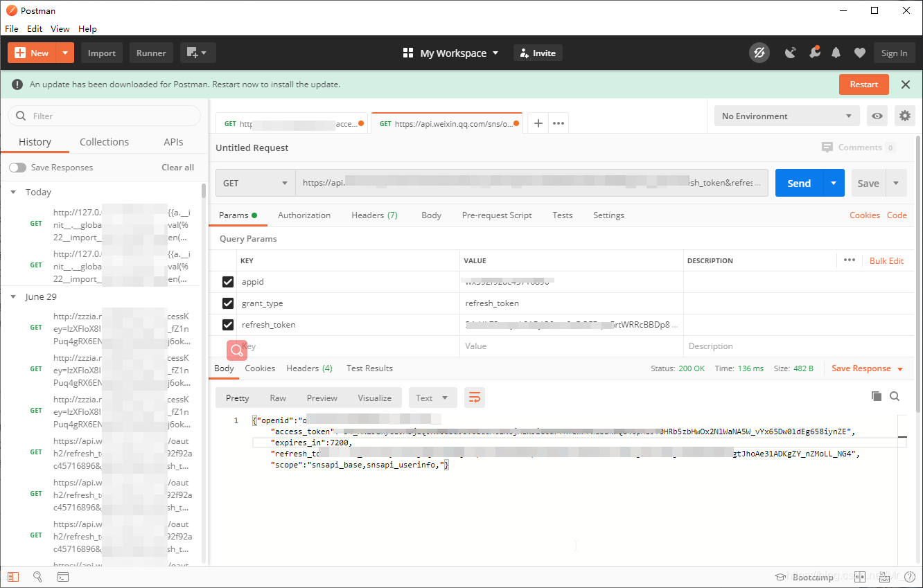
Task: Open tab options three-dots menu
Action: tap(559, 123)
